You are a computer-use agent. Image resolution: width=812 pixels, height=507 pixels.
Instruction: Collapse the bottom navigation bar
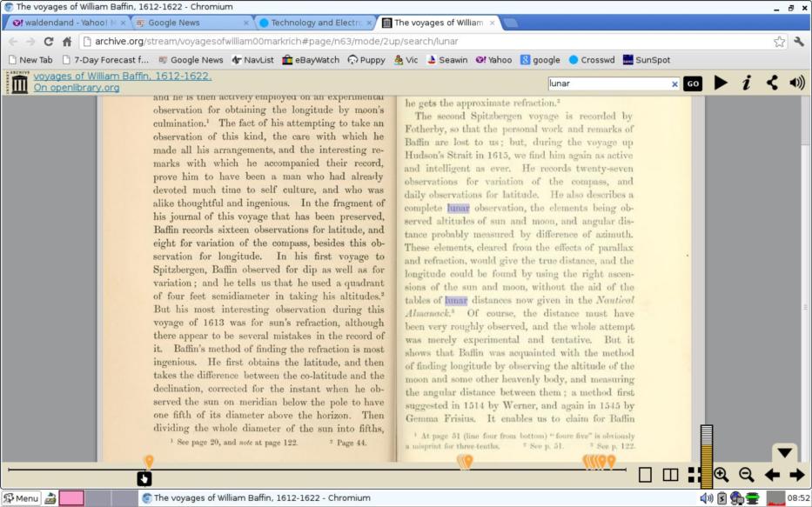(x=784, y=452)
